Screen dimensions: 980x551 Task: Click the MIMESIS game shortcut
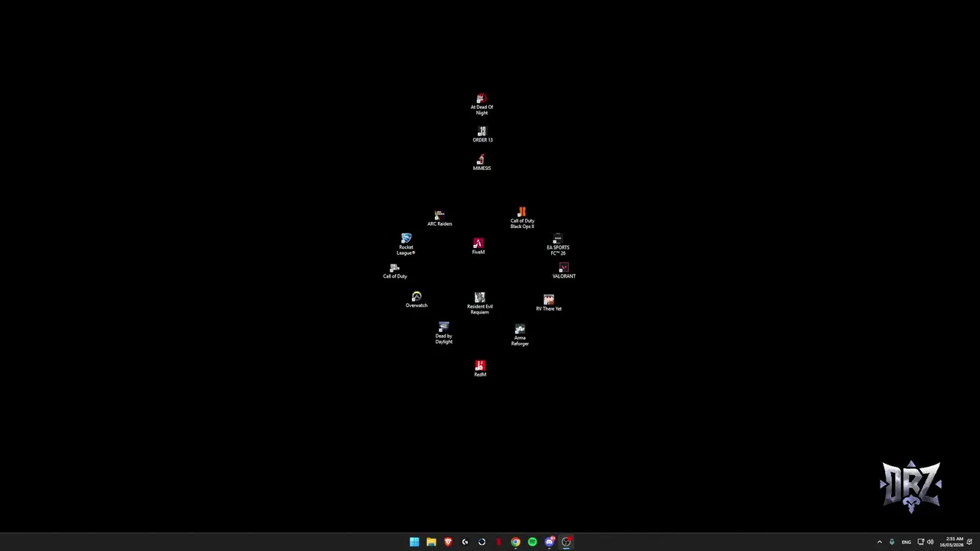tap(482, 162)
